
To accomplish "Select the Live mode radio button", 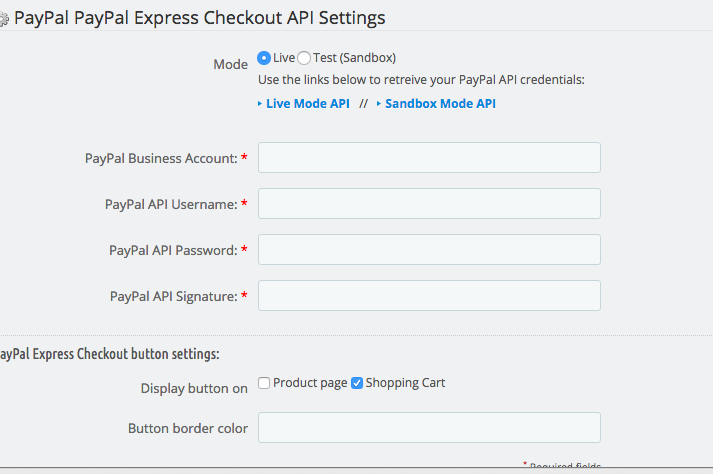I will click(264, 58).
